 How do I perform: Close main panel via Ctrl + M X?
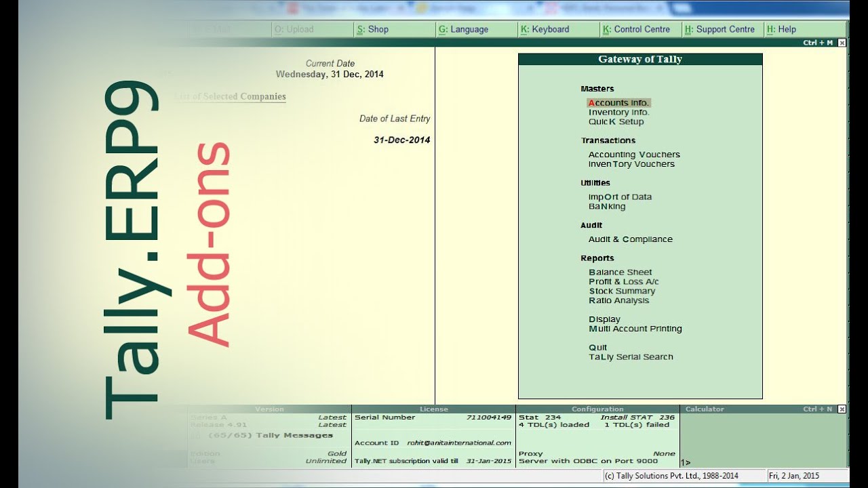click(x=842, y=43)
